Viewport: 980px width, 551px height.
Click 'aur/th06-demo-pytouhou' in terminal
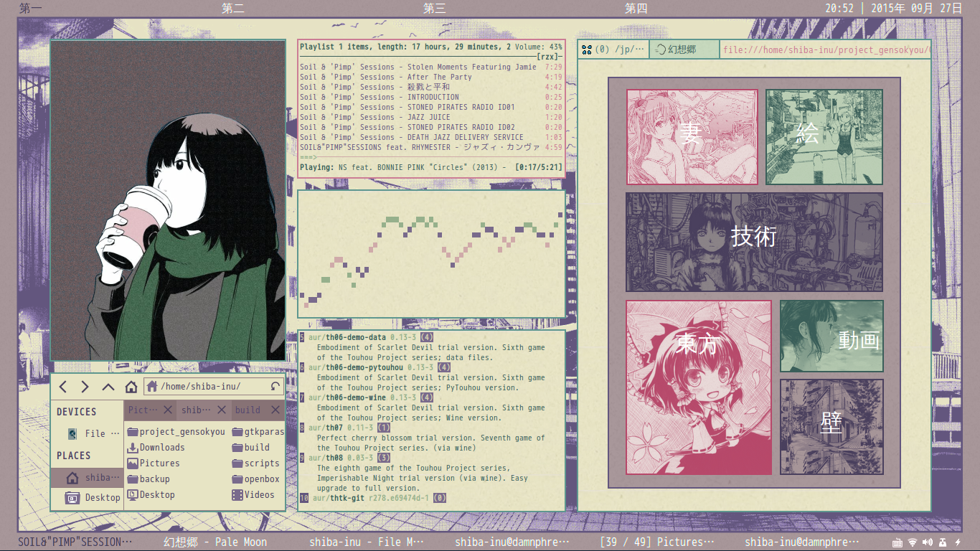tap(356, 367)
